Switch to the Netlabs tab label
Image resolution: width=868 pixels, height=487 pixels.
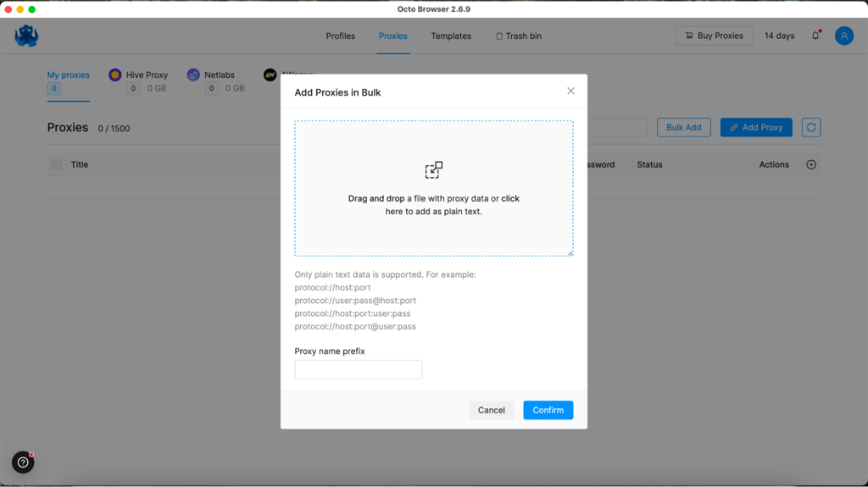220,75
